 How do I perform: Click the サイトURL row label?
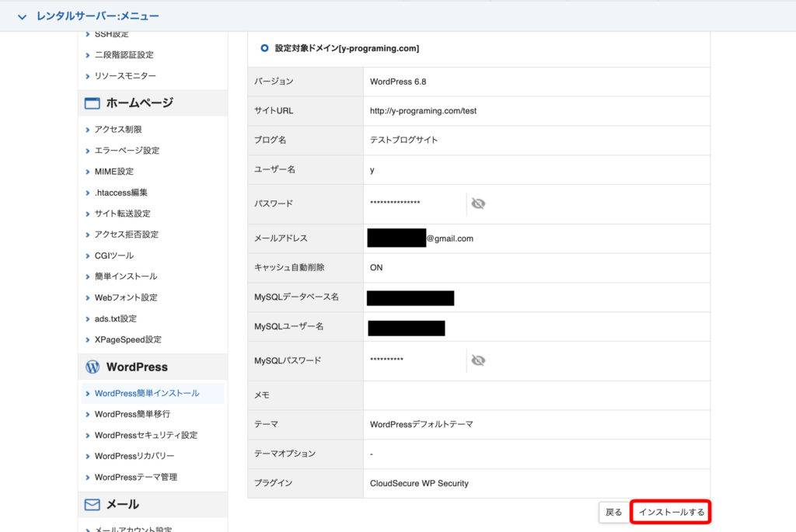[x=274, y=111]
